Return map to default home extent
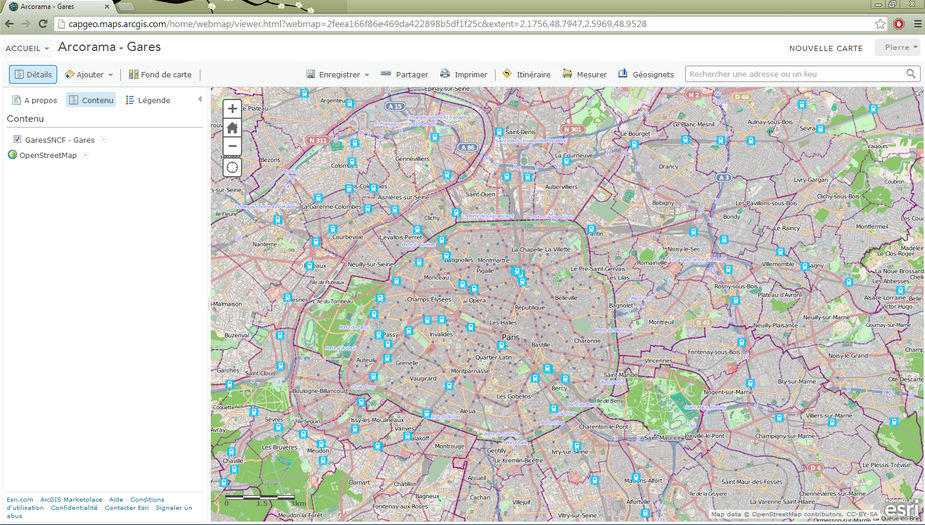 point(232,128)
